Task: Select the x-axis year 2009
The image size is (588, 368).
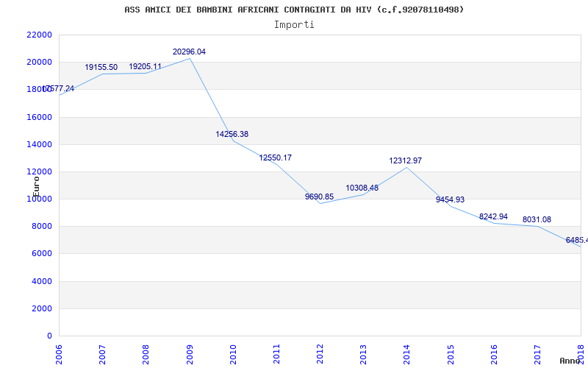Action: [x=190, y=354]
